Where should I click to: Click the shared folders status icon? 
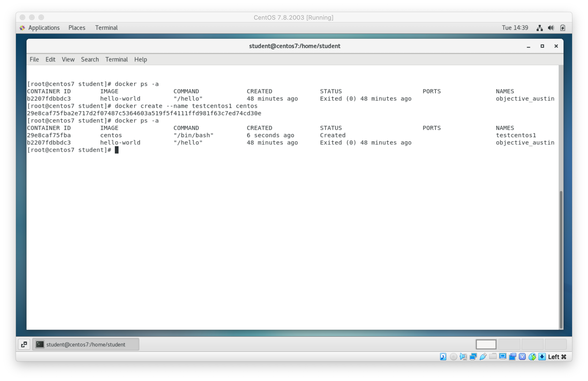click(x=493, y=356)
